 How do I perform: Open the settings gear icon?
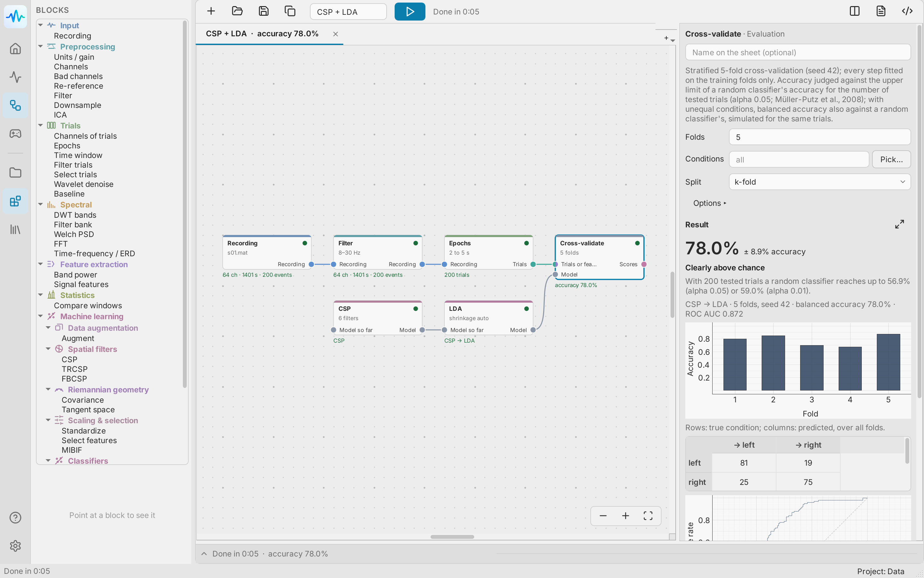(15, 546)
